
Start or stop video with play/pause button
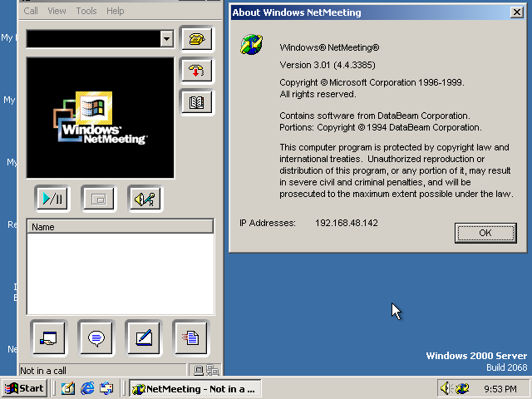[x=52, y=199]
